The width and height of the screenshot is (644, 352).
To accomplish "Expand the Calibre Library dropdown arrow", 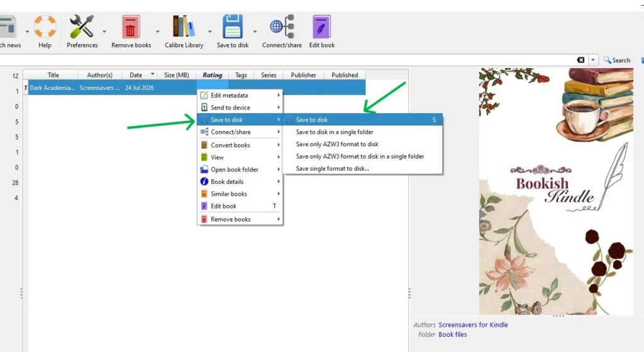I will pos(210,31).
